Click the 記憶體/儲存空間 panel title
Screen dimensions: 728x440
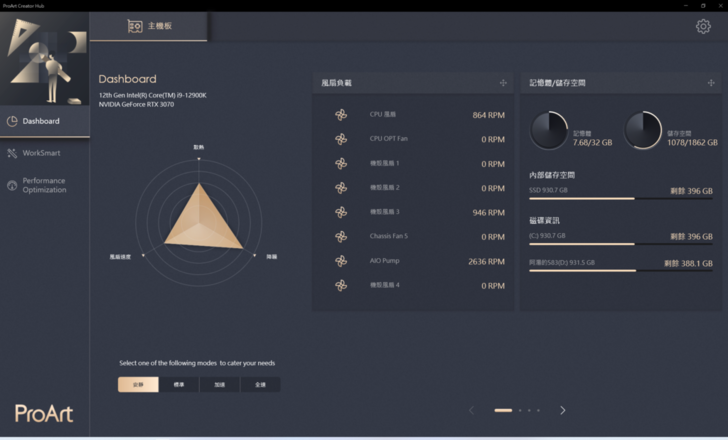(x=557, y=83)
